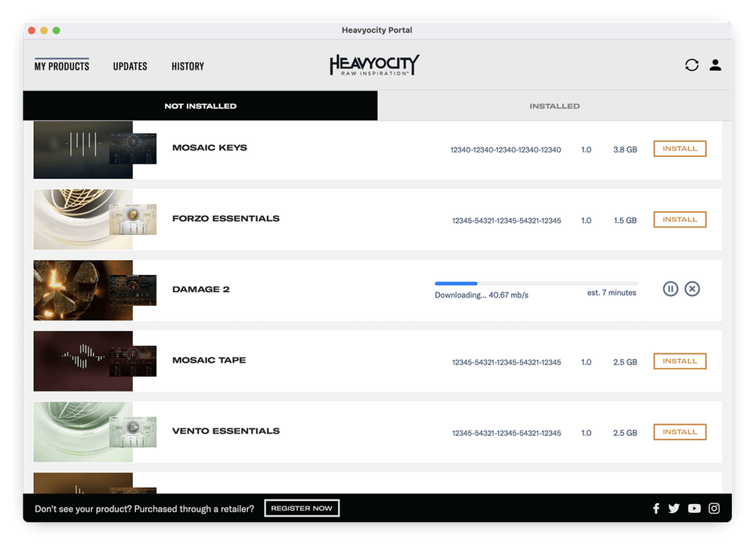
Task: Open the History tab
Action: 187,66
